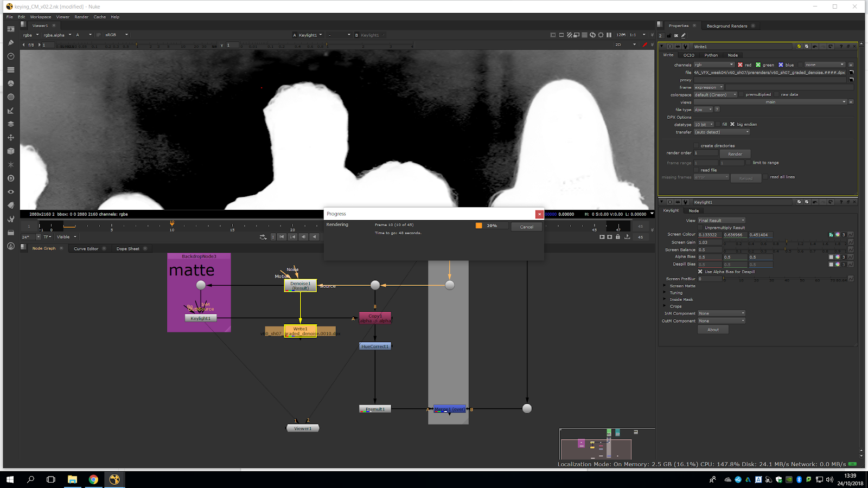Click the Screen Gain slider track

click(x=787, y=242)
